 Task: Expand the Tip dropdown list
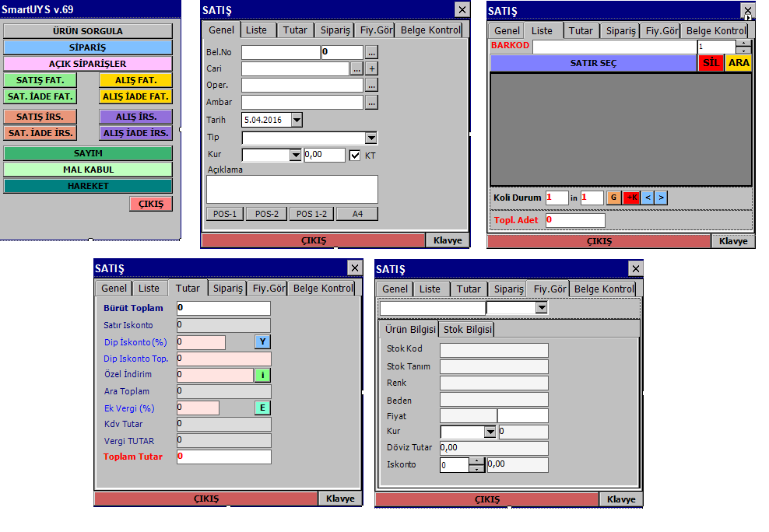click(x=371, y=138)
